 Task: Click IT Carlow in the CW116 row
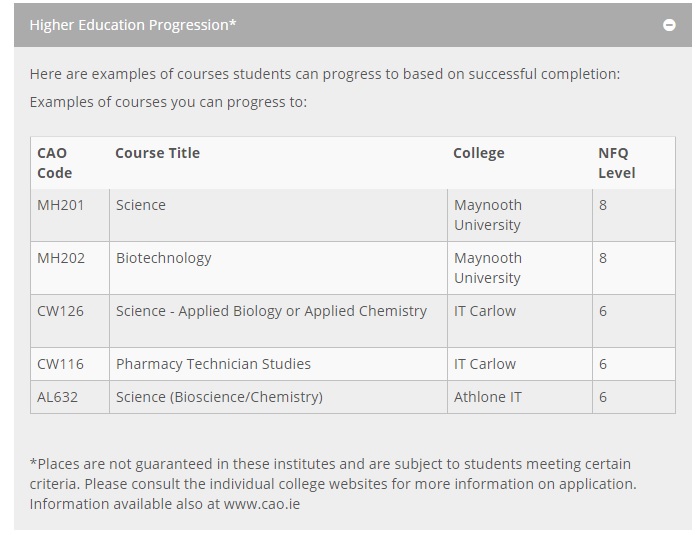pos(485,364)
